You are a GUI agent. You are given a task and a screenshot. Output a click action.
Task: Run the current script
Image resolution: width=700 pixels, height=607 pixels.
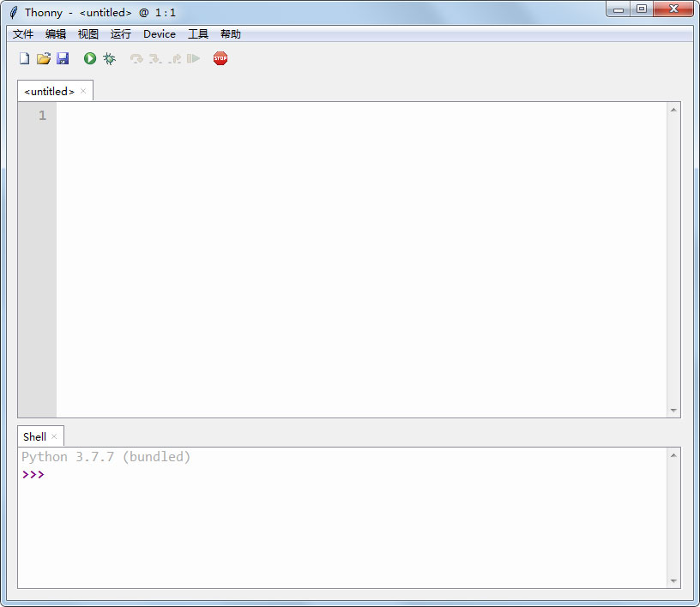(x=89, y=57)
